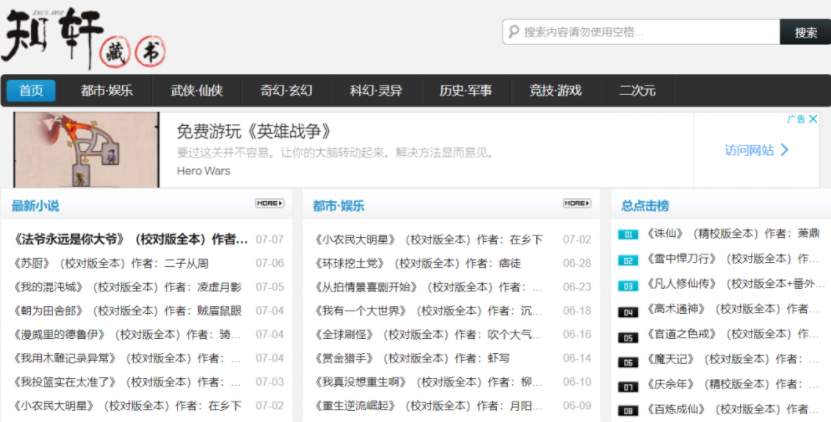This screenshot has width=831, height=422.
Task: Open the MORE icon beside 最新小说
Action: pos(269,203)
